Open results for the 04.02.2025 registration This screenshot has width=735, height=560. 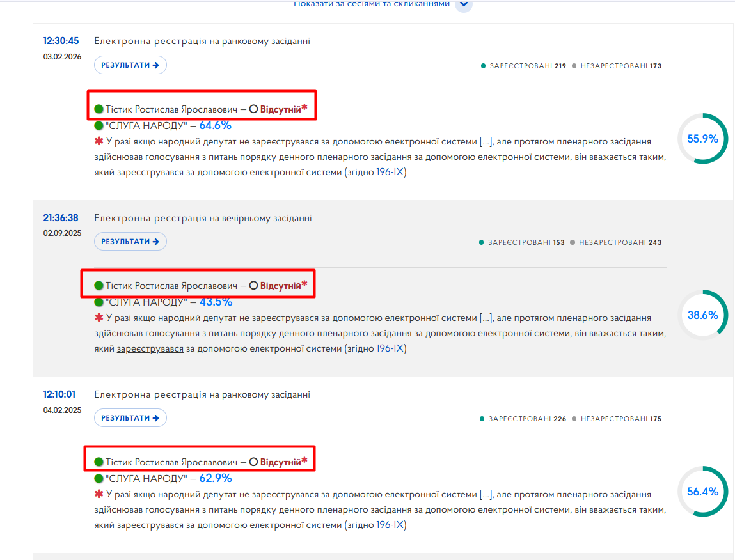pos(130,417)
